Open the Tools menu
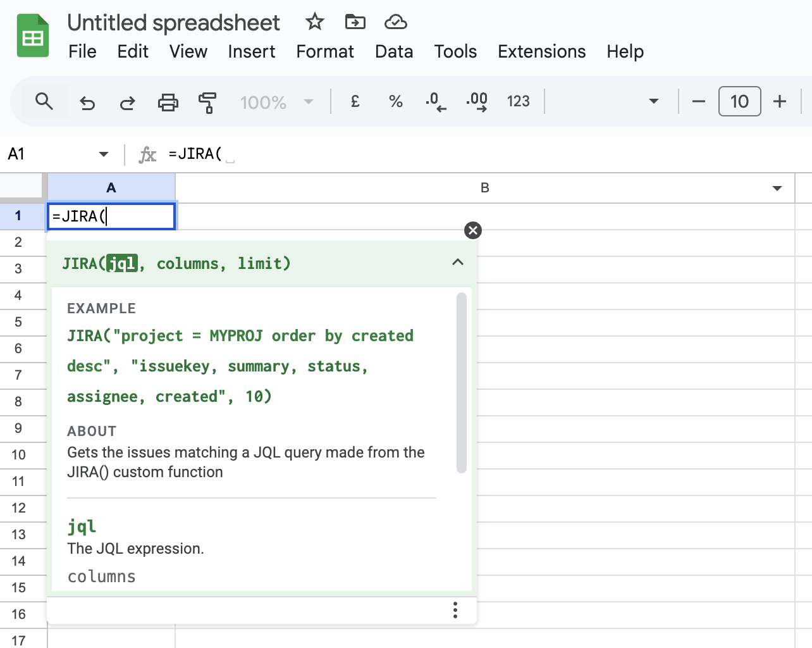 (455, 51)
